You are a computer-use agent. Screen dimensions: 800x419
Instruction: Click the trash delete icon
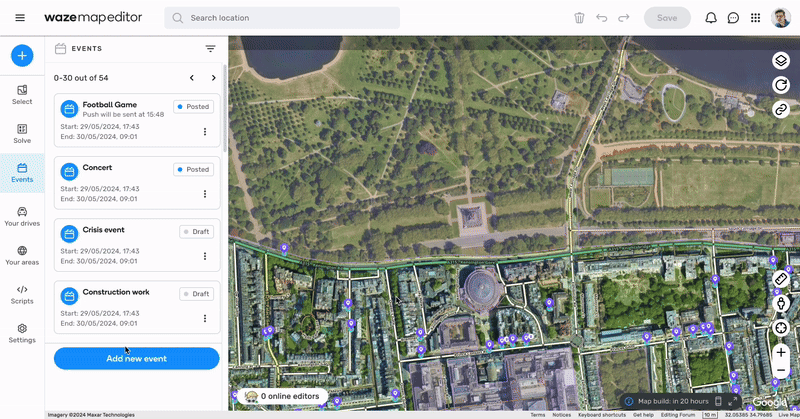point(579,18)
